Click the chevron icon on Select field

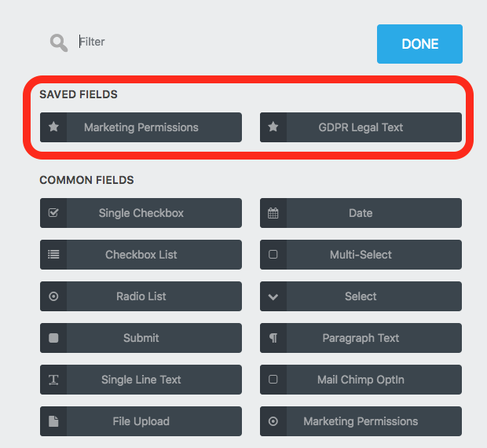273,296
